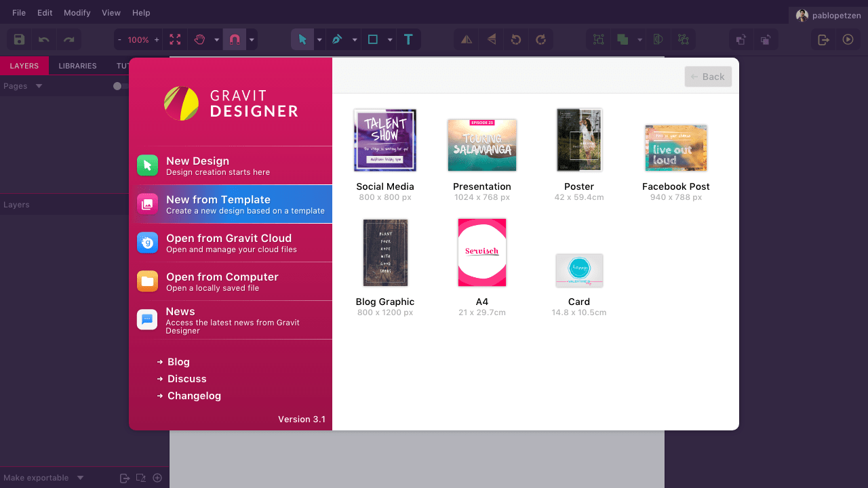Open the Rectangle shape tool dropdown arrow

[x=390, y=40]
